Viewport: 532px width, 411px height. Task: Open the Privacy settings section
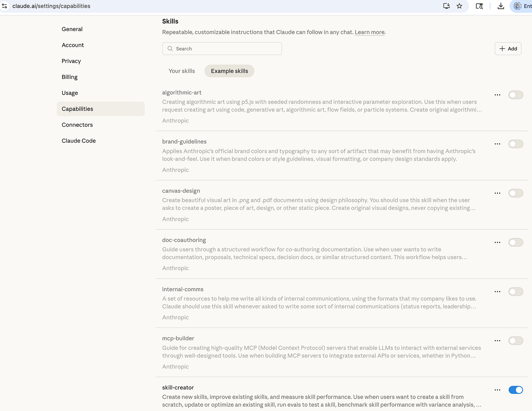point(101,61)
